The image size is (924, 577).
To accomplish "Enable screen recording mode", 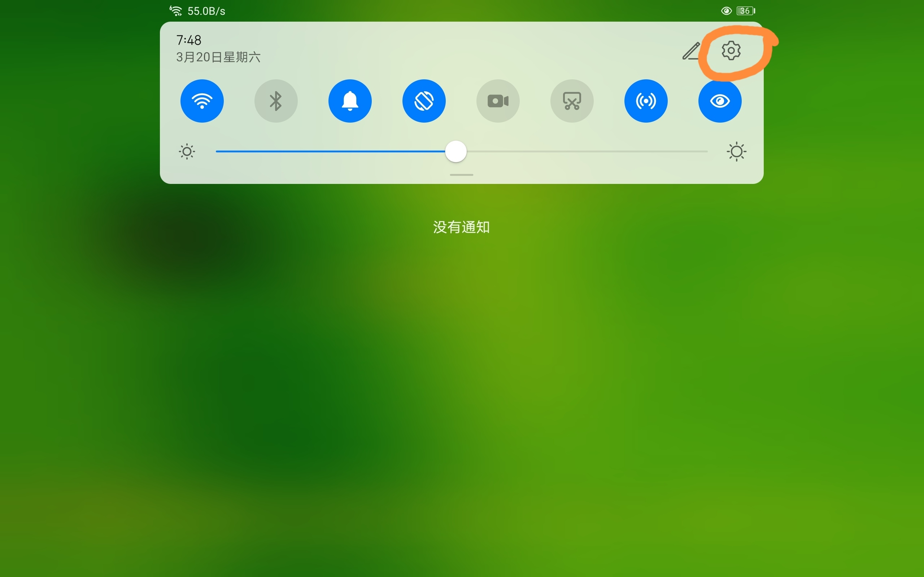I will (498, 101).
